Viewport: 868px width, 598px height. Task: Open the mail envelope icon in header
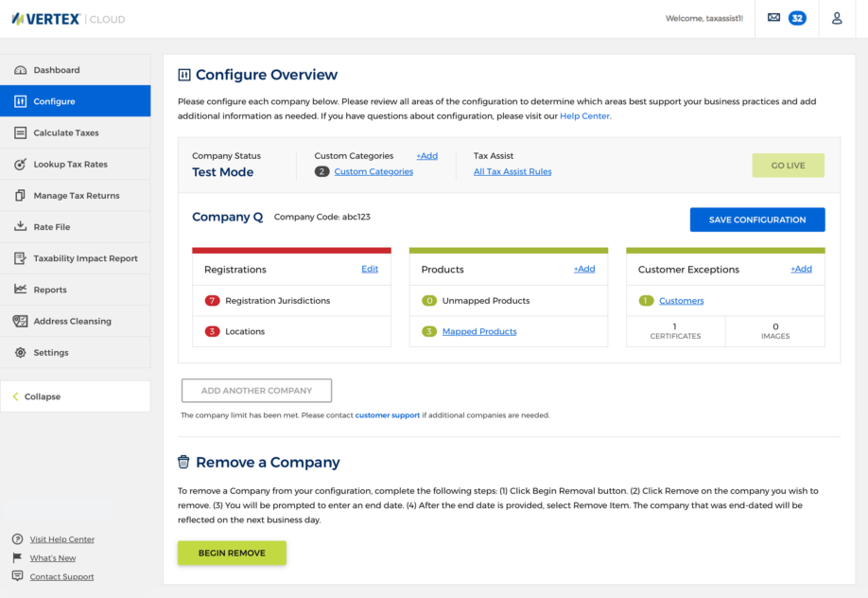click(773, 18)
